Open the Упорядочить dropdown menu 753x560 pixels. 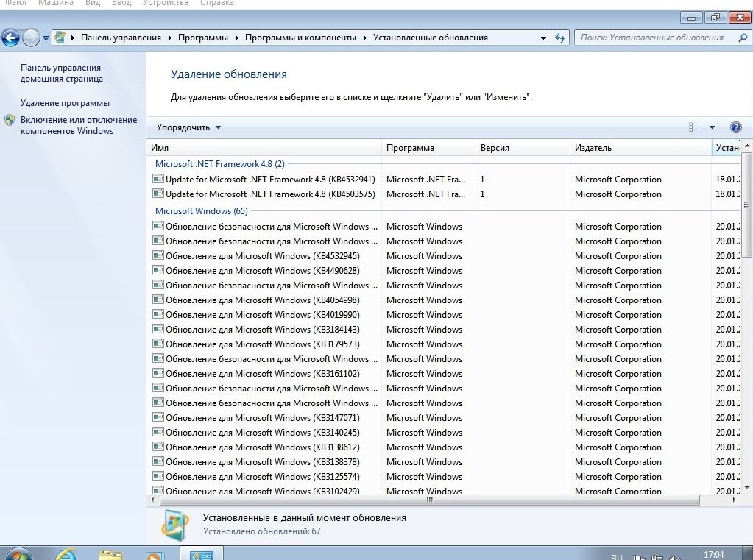pyautogui.click(x=188, y=127)
